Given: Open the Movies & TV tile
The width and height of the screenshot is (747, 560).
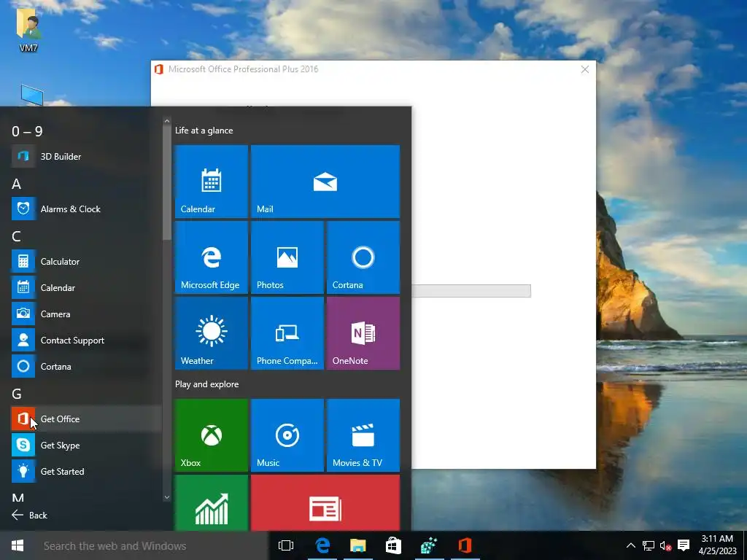Looking at the screenshot, I should 363,435.
